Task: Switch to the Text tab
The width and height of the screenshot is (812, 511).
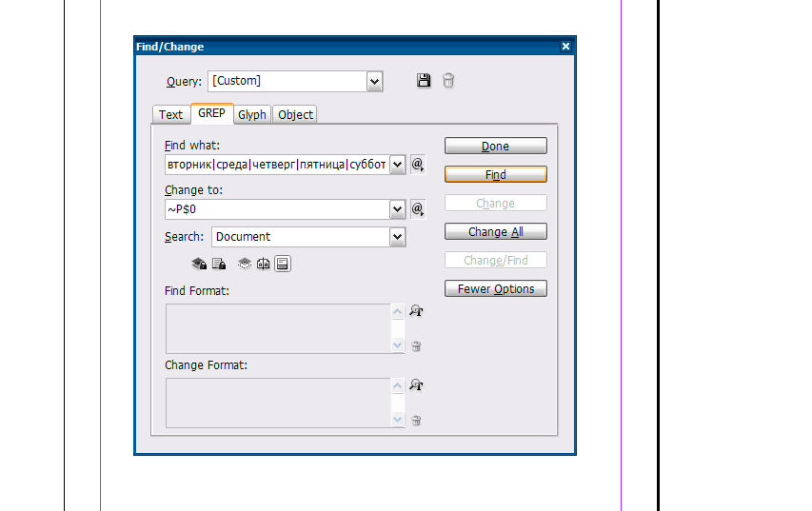Action: (171, 114)
